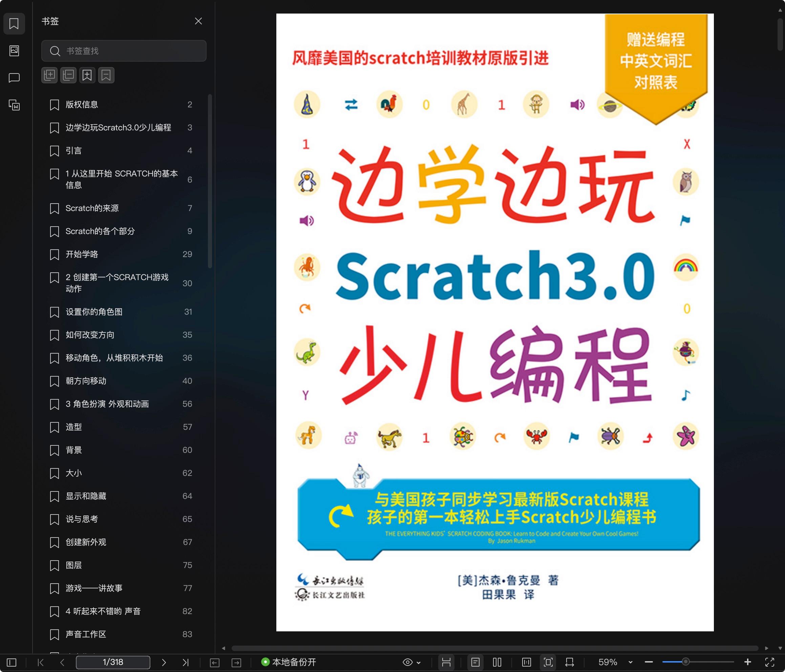Switch to two-page view

coord(497,662)
